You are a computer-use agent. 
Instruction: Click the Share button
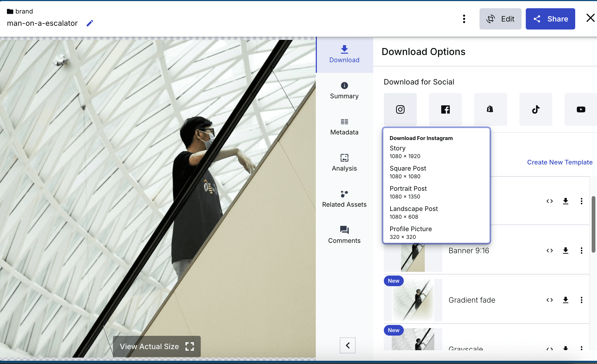[x=550, y=19]
